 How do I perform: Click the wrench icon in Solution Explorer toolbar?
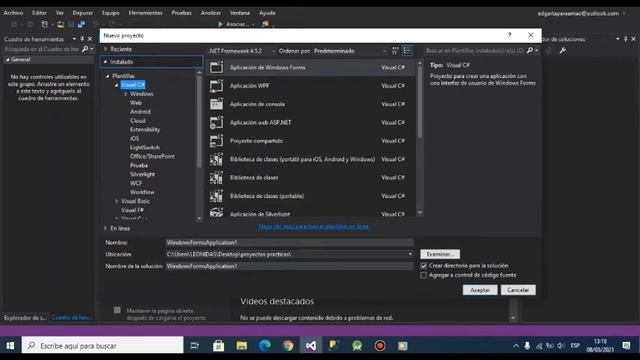point(562,51)
